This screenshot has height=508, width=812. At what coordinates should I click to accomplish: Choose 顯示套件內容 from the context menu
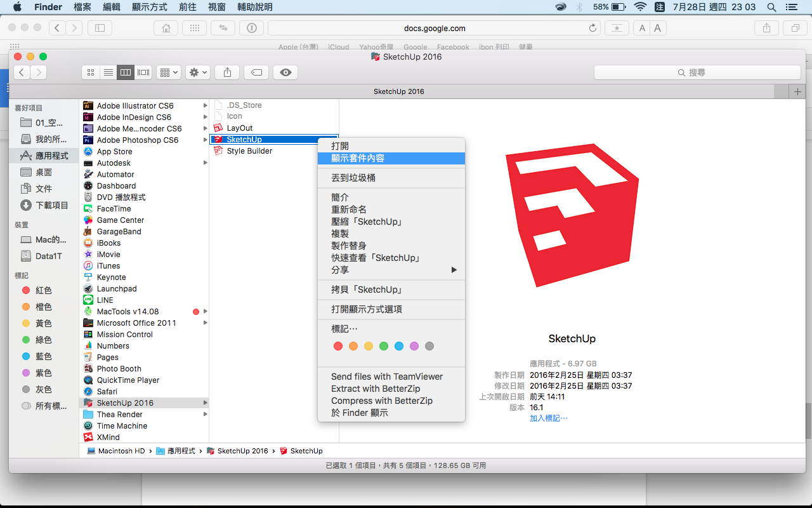click(x=391, y=158)
